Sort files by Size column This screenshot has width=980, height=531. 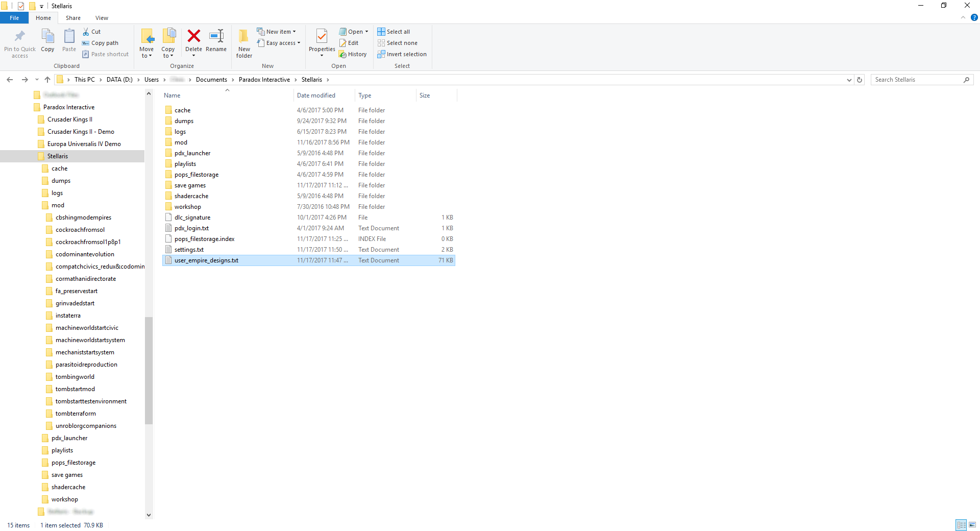pos(436,95)
